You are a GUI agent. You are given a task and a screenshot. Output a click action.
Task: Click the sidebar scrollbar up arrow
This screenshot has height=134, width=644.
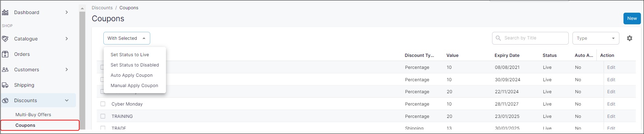[82, 8]
